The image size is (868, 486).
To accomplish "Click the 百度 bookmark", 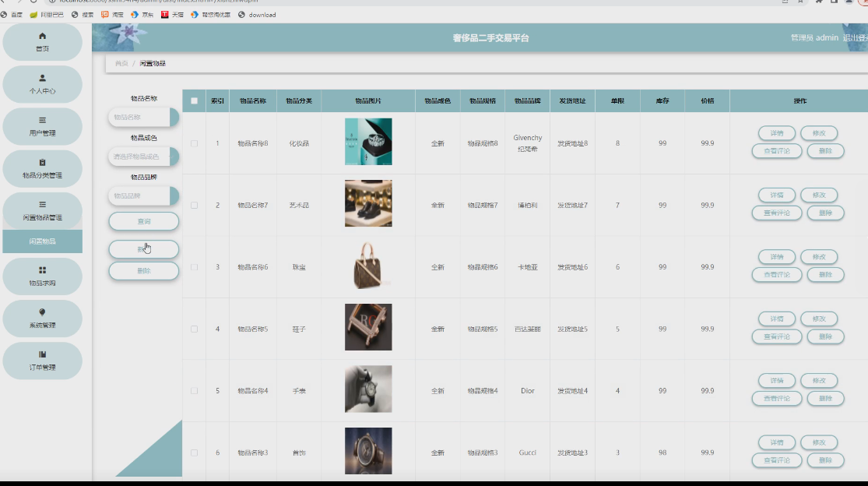I will click(12, 15).
